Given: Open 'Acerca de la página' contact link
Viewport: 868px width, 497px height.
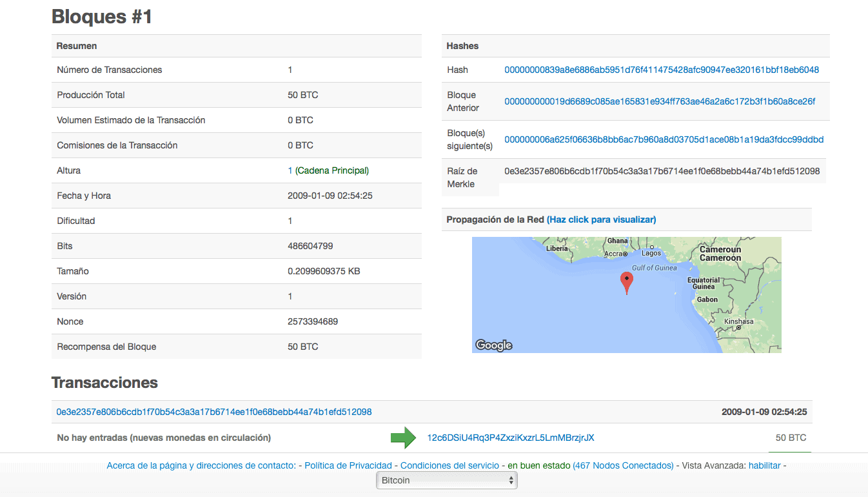Looking at the screenshot, I should [201, 465].
